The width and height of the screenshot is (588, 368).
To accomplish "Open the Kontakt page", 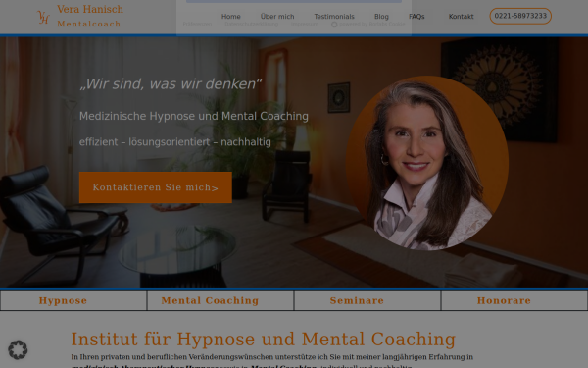I will click(461, 16).
